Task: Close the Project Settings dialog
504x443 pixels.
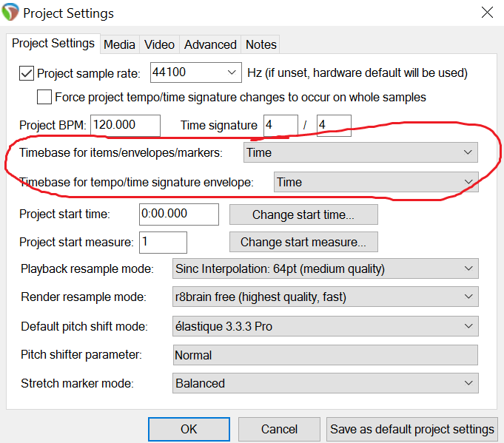Action: (486, 13)
